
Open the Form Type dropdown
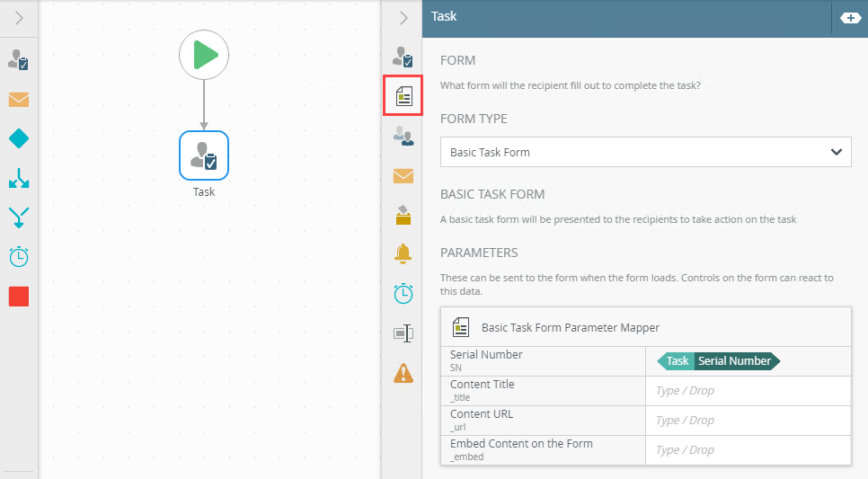click(645, 152)
